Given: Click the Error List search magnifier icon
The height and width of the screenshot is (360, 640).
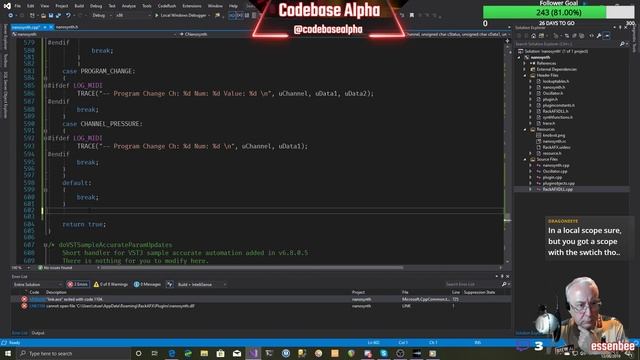Looking at the screenshot, I should [x=504, y=284].
